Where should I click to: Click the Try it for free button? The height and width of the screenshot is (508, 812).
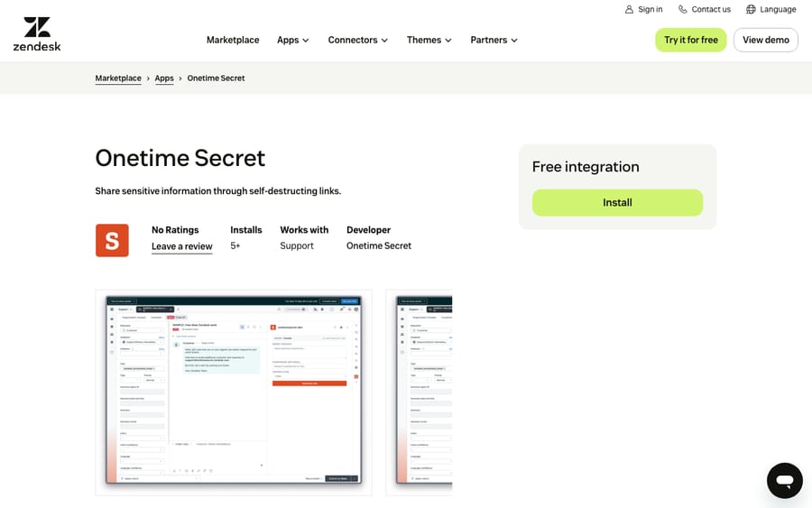691,40
